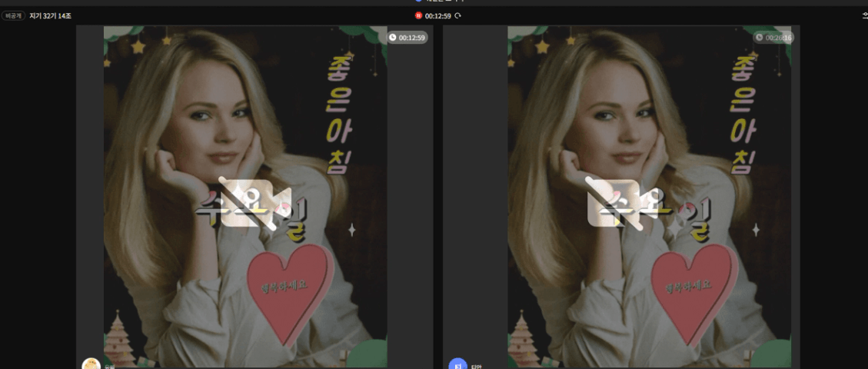Click the camera-off icon on the left video
The width and height of the screenshot is (868, 369).
254,203
